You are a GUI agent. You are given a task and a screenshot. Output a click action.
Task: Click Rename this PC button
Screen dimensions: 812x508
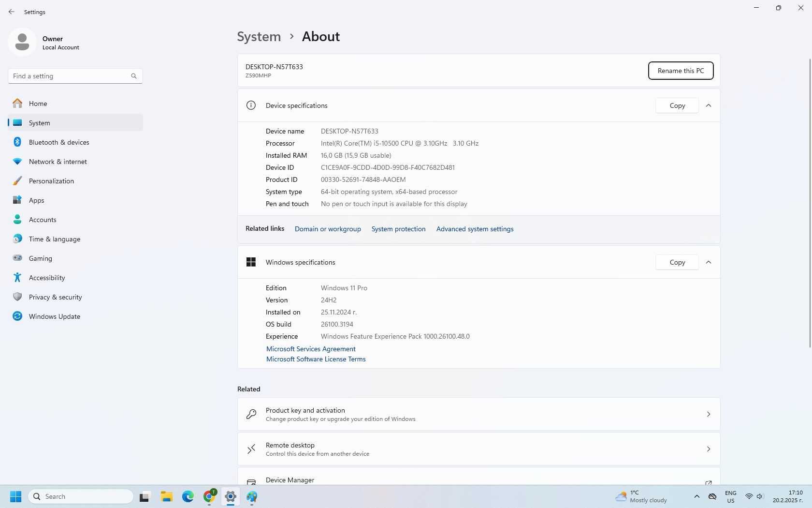coord(681,71)
